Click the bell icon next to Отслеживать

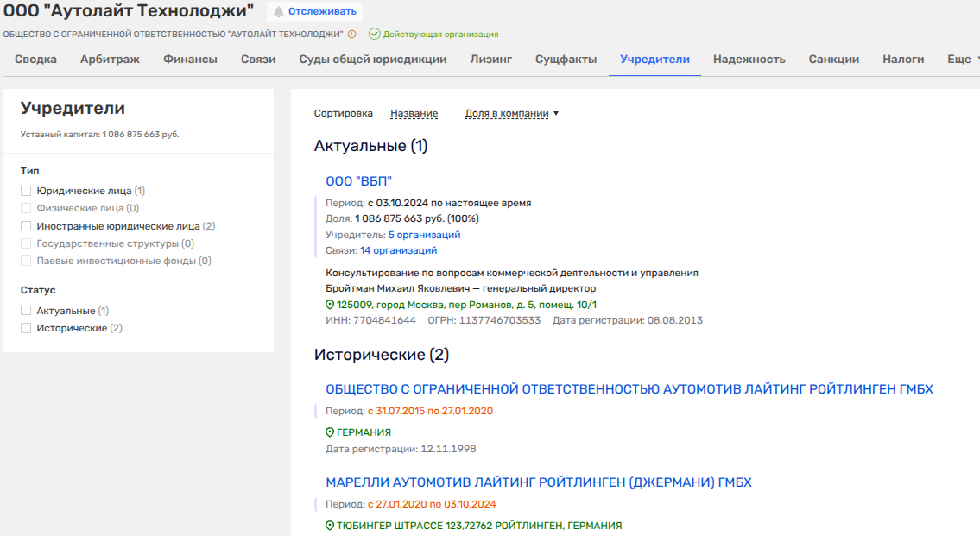coord(278,11)
